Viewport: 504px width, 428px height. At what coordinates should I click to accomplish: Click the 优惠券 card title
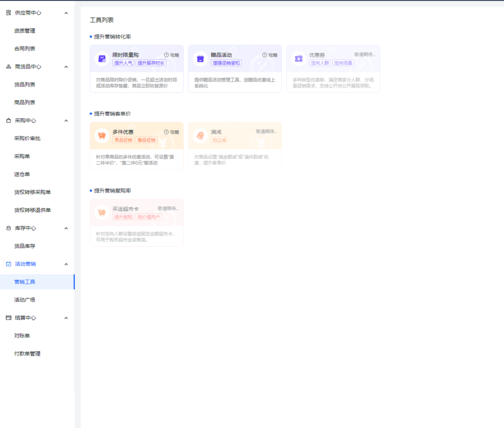click(x=317, y=55)
